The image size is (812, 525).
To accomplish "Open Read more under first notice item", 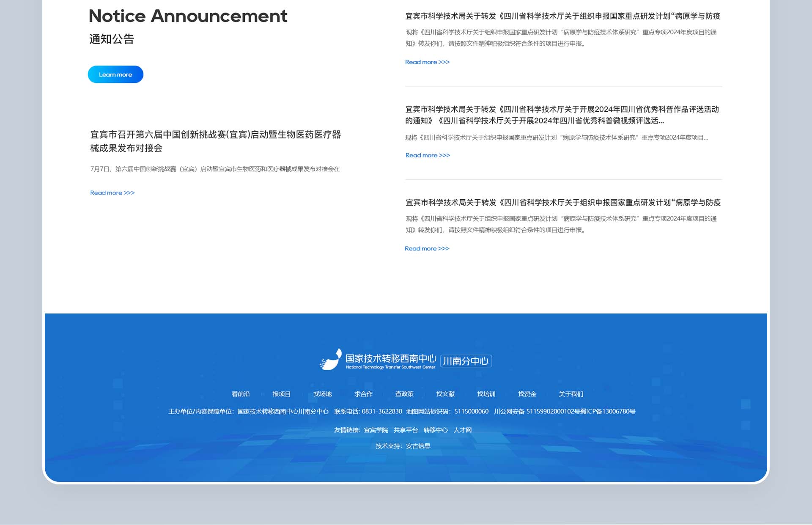I will (x=427, y=62).
